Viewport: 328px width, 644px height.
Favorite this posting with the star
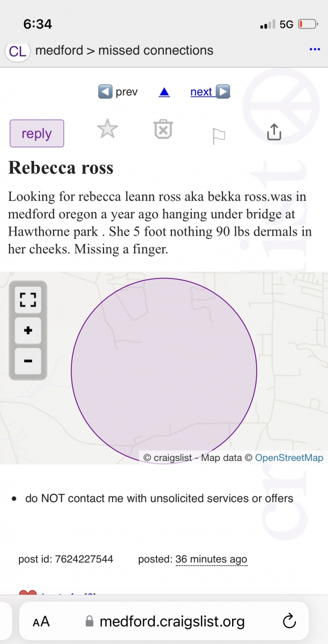click(x=107, y=129)
